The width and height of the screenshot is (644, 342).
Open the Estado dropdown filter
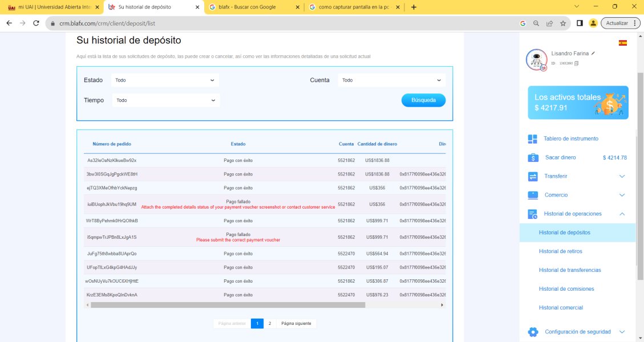pyautogui.click(x=165, y=80)
